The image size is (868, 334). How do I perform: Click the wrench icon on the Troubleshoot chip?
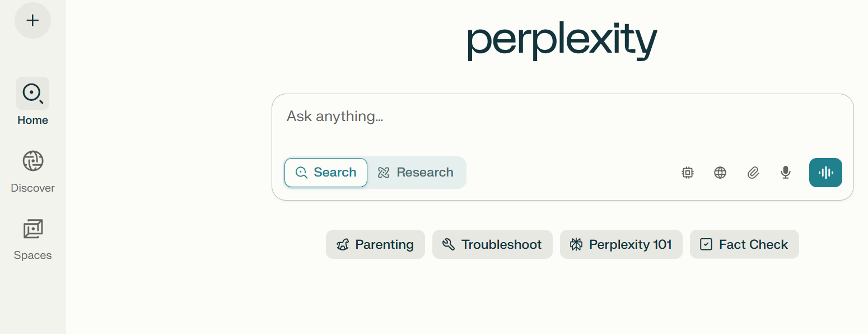point(448,244)
